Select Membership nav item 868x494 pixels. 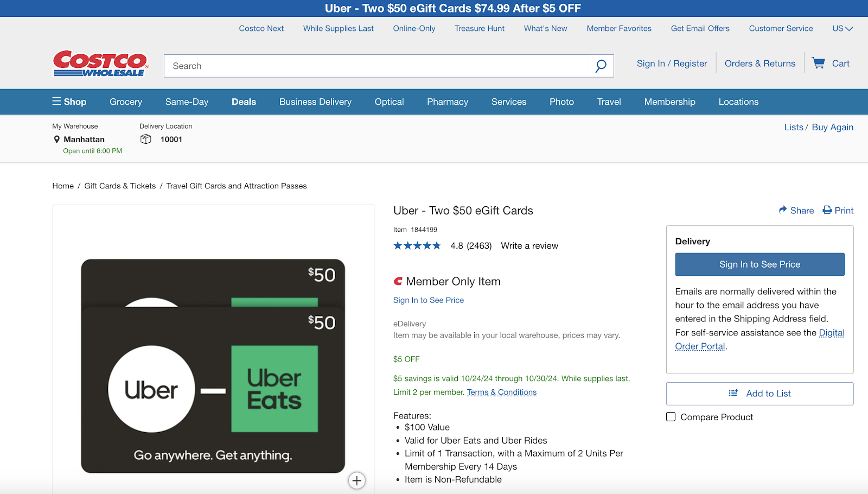669,102
